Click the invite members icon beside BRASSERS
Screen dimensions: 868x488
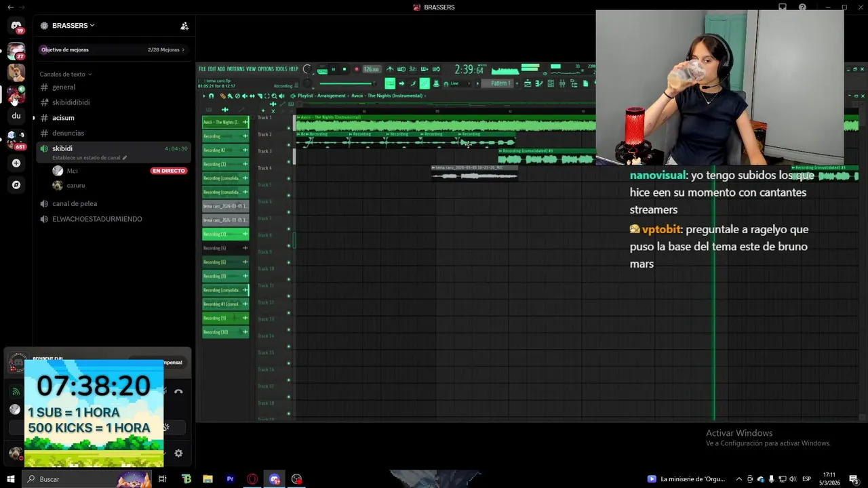pos(184,26)
